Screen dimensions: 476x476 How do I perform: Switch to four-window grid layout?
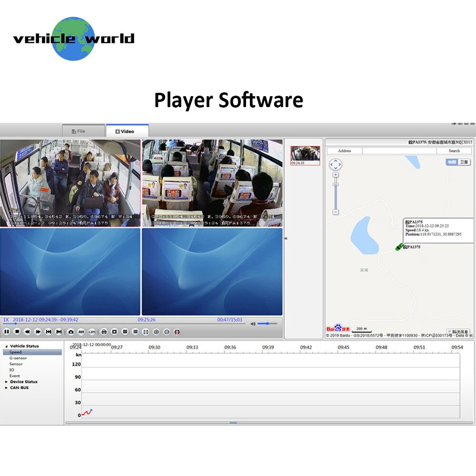125,331
